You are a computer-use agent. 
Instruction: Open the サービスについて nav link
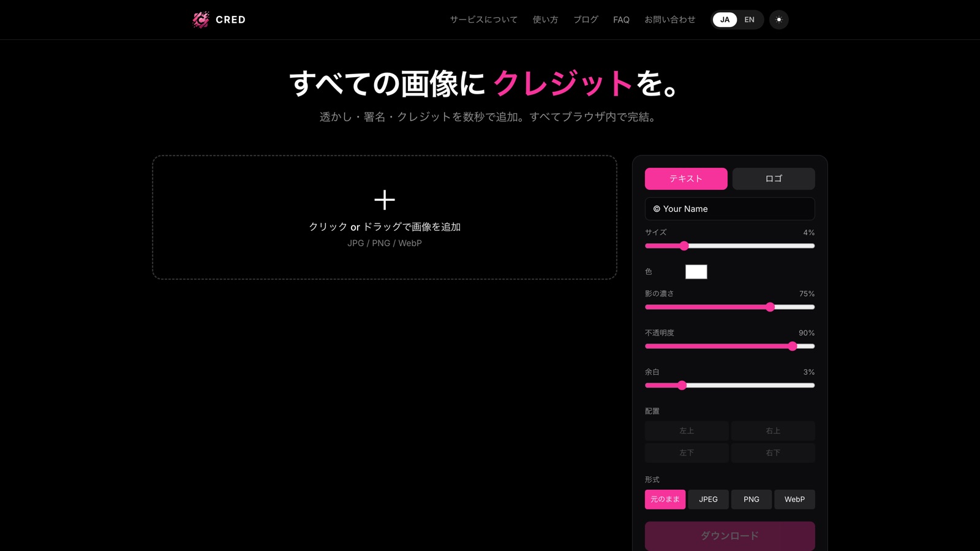coord(484,20)
